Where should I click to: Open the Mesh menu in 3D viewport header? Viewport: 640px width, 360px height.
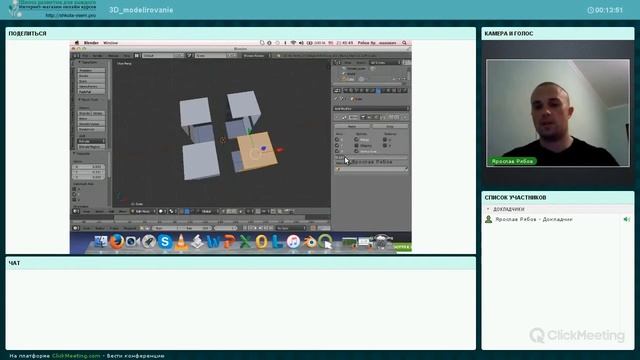coord(122,211)
